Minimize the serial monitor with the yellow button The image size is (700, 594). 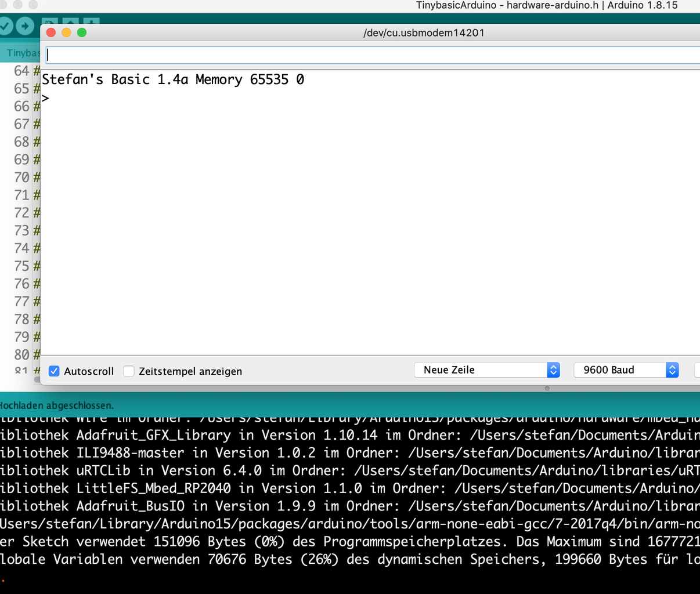click(x=67, y=32)
